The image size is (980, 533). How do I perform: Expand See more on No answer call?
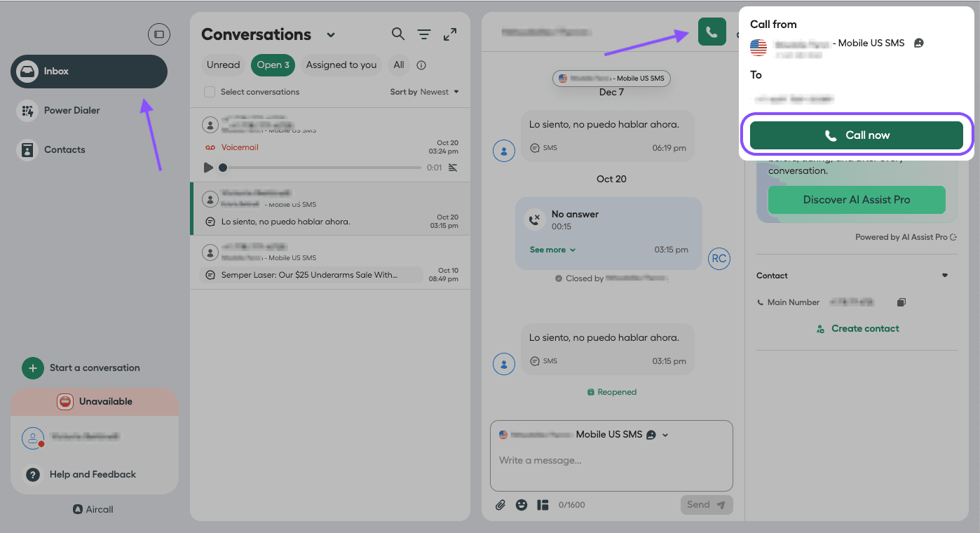[552, 250]
